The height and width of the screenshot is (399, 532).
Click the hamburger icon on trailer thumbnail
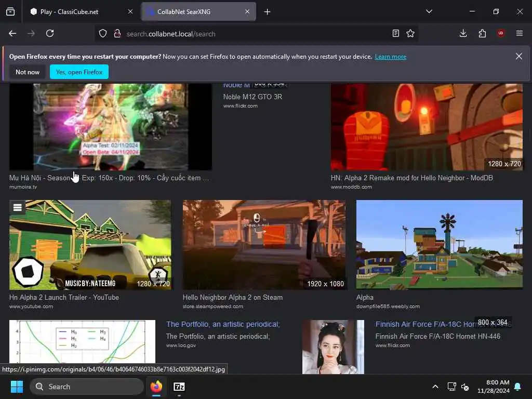18,207
